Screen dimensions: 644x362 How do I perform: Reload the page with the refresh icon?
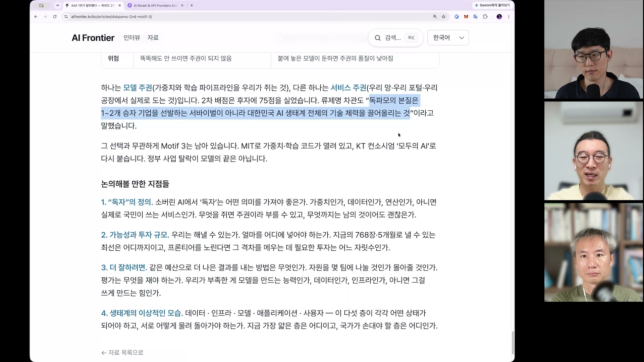point(55,16)
